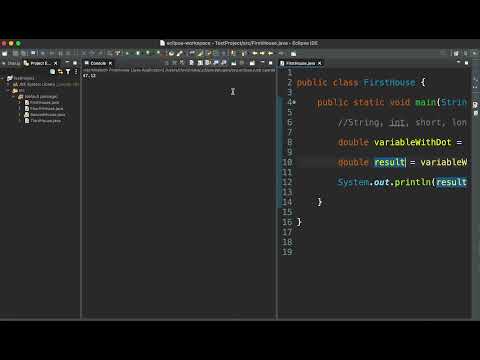Click class name FirstHouse on line 2

pos(389,82)
